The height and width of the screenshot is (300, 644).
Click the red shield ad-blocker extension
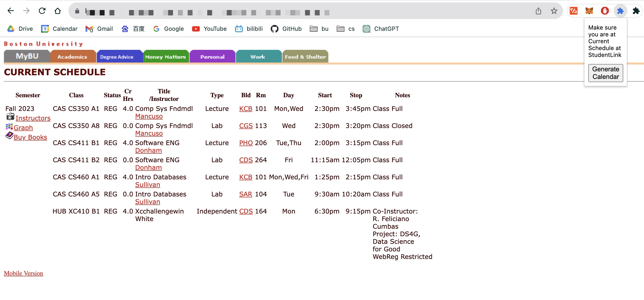click(x=604, y=11)
